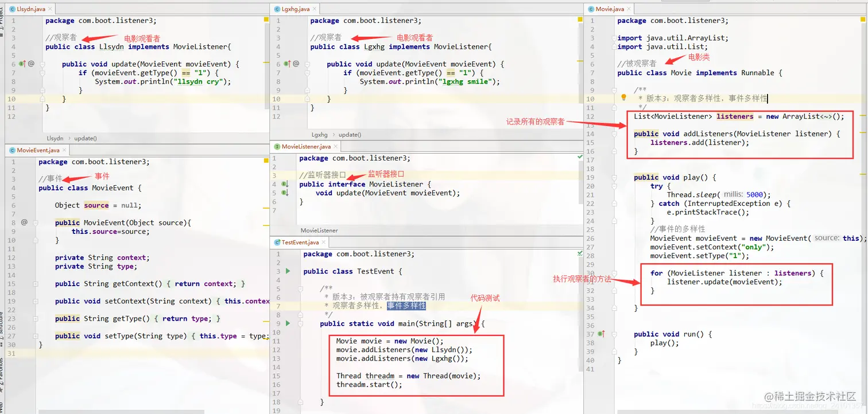Click the @ gutter marker in MovieEvent.java
Screen dimensions: 868x414
click(x=24, y=222)
